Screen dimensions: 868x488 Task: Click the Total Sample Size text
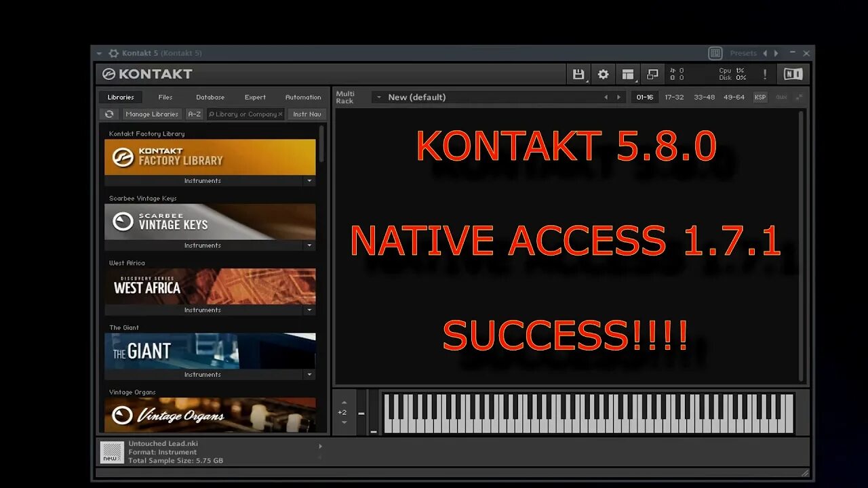pyautogui.click(x=176, y=461)
